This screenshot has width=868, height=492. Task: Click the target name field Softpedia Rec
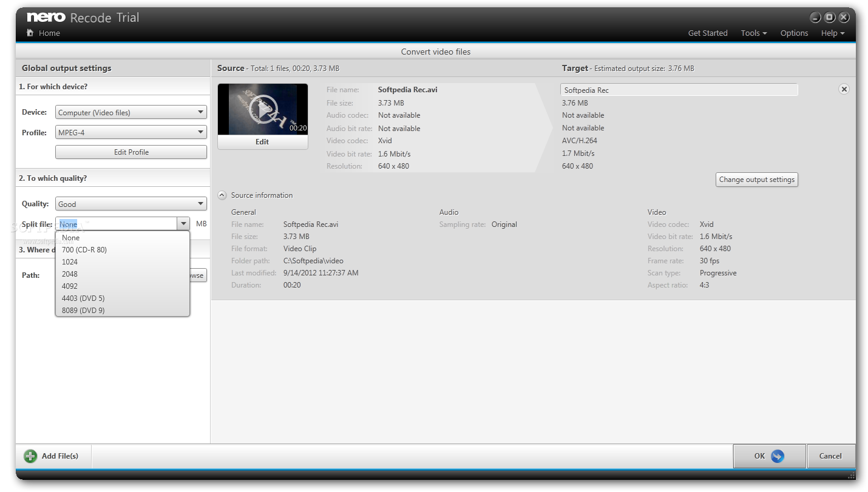click(679, 90)
